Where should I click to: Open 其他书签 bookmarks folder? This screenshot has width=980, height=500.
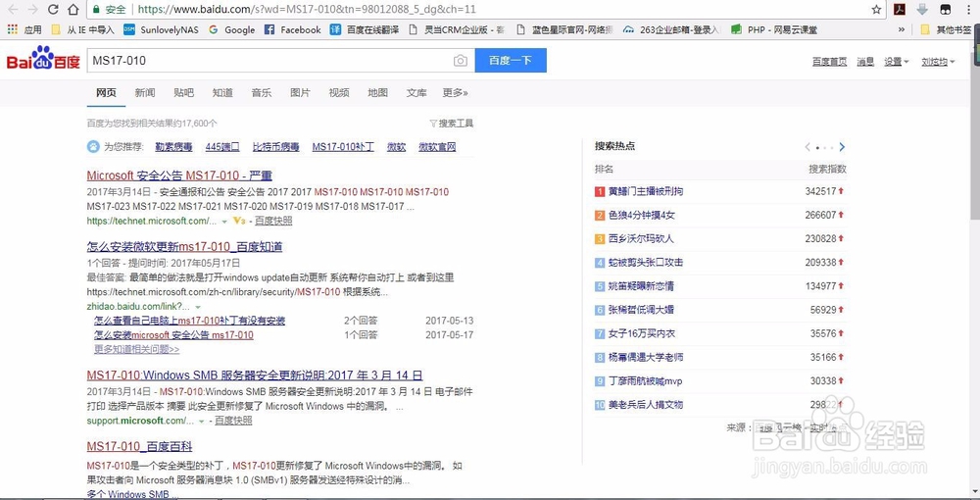coord(946,29)
